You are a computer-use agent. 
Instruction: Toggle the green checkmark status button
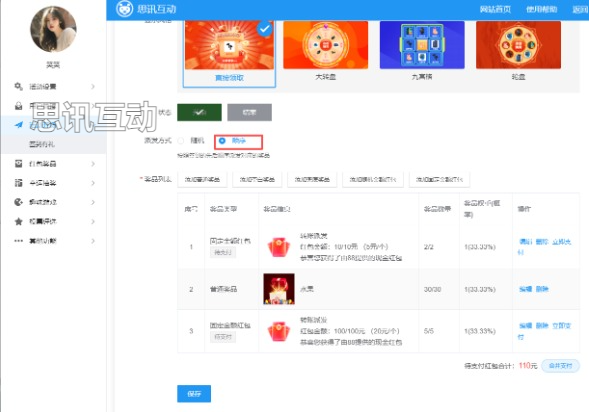tap(199, 112)
